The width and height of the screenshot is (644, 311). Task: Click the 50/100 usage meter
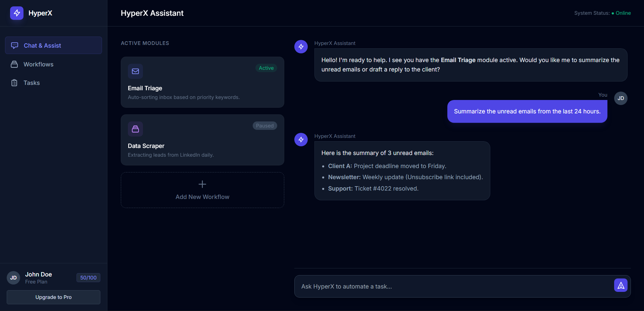(88, 277)
